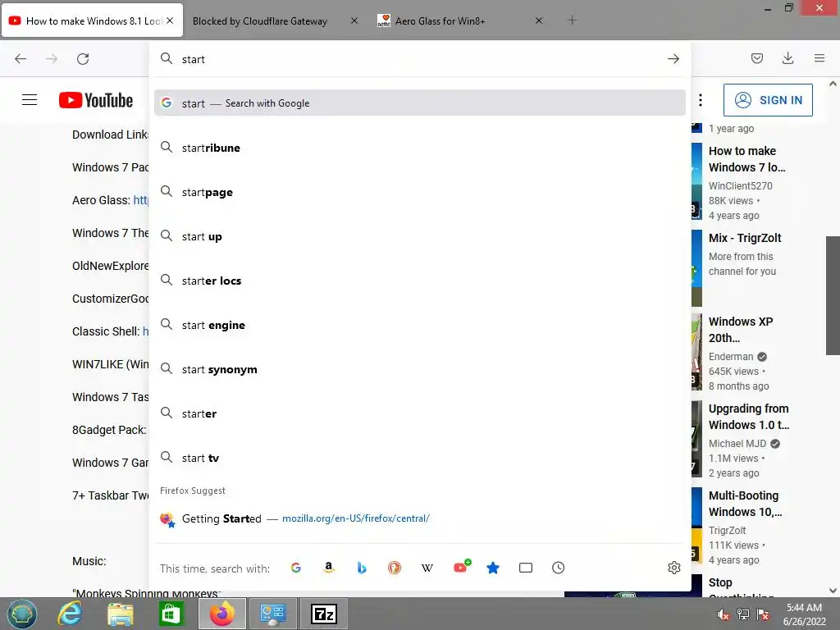This screenshot has height=630, width=840.
Task: Pick the 'start up' suggestion
Action: (420, 236)
